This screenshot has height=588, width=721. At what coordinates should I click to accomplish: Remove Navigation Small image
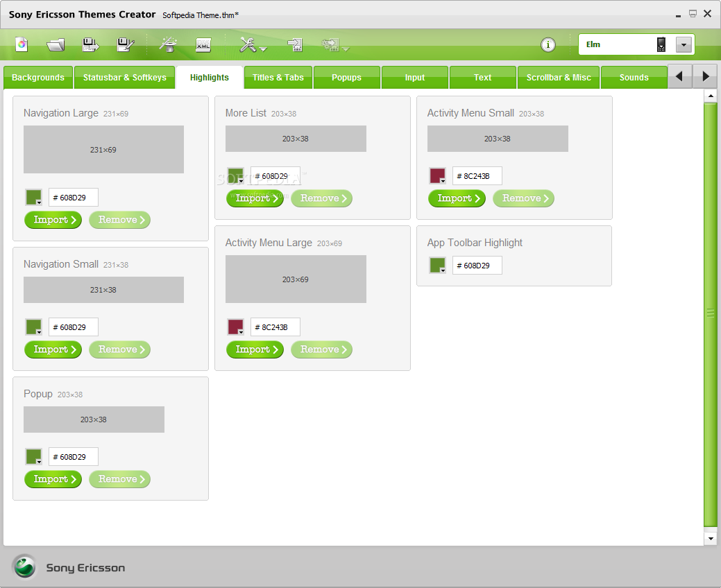(119, 349)
